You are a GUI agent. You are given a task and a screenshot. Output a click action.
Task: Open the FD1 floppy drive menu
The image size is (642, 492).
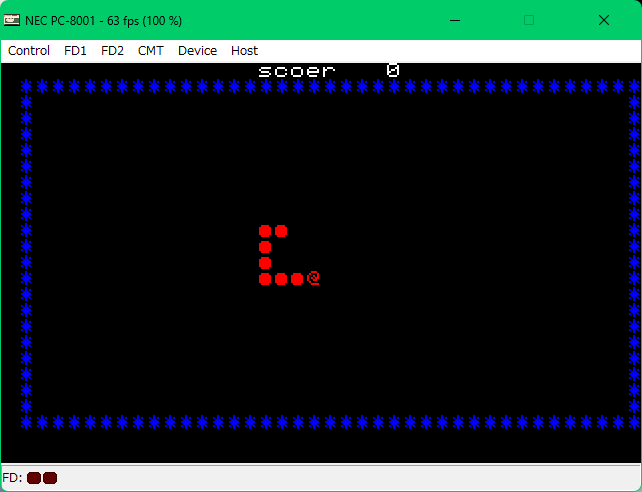click(75, 51)
